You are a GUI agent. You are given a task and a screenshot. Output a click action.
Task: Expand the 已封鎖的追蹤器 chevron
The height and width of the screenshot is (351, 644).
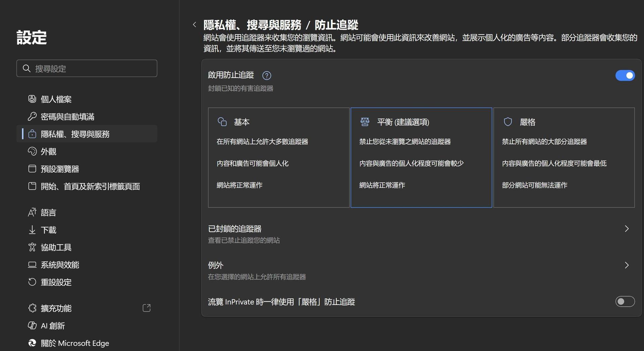(x=627, y=229)
